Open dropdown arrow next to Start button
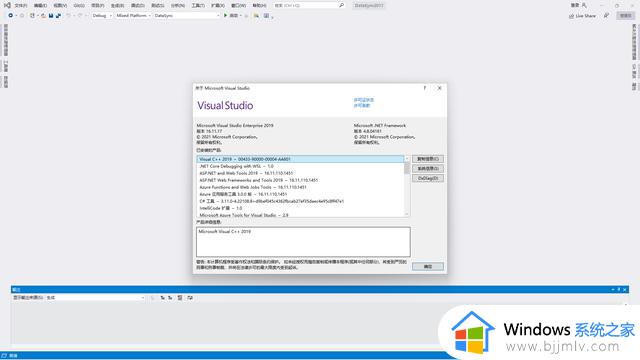The image size is (640, 360). [241, 16]
